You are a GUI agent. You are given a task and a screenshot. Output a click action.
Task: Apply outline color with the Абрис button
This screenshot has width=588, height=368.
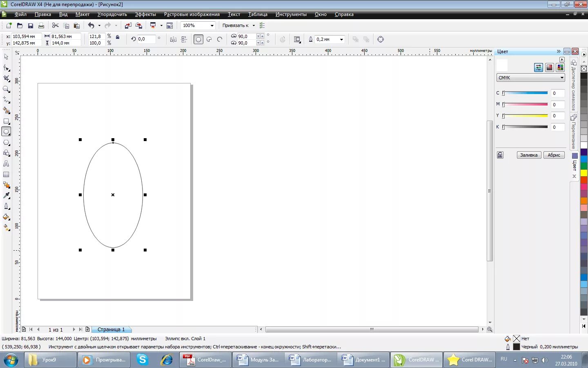(554, 155)
